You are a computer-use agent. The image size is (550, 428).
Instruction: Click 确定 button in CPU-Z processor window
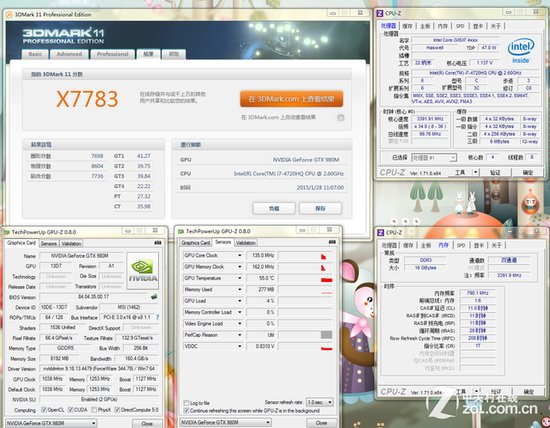coord(528,172)
